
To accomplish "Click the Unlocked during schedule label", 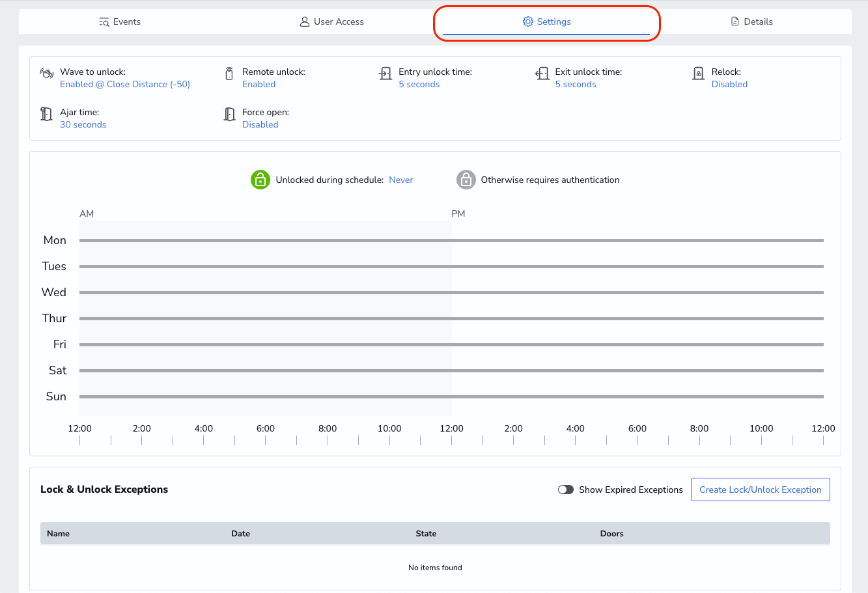I will point(329,180).
